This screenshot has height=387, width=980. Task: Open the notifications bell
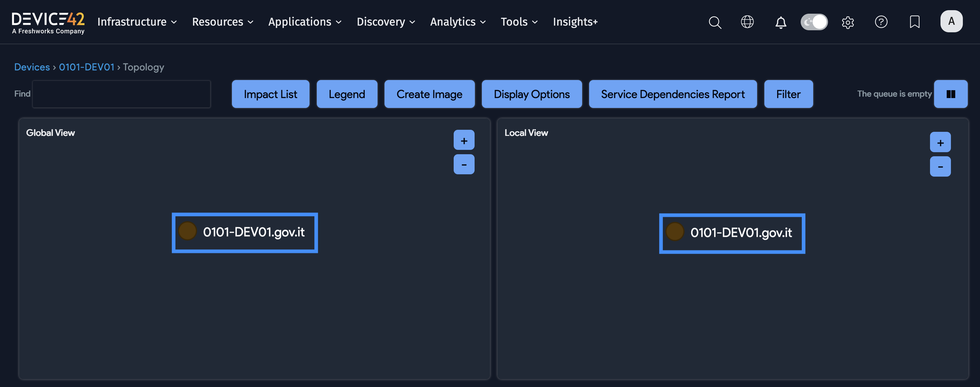[x=781, y=22]
